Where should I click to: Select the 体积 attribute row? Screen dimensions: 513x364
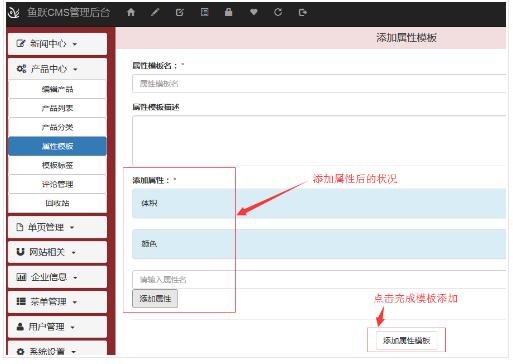(319, 203)
